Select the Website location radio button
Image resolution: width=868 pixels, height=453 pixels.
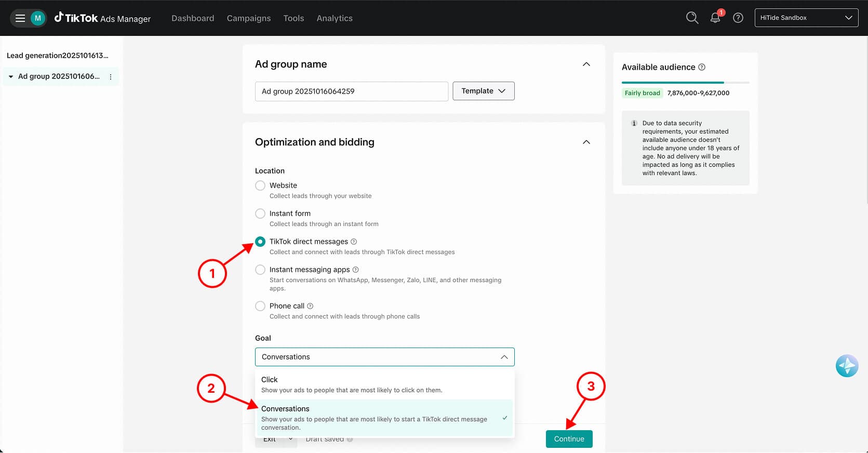tap(260, 185)
